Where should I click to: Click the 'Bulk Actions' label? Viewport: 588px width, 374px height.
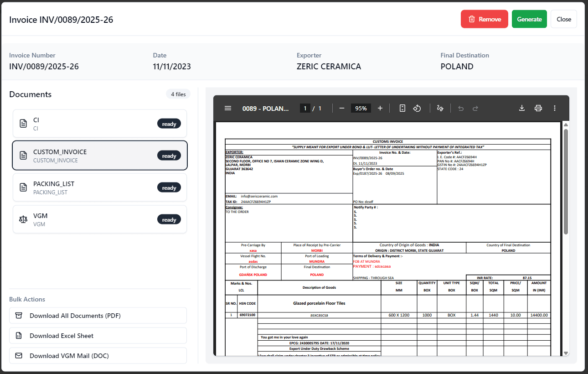(x=27, y=299)
